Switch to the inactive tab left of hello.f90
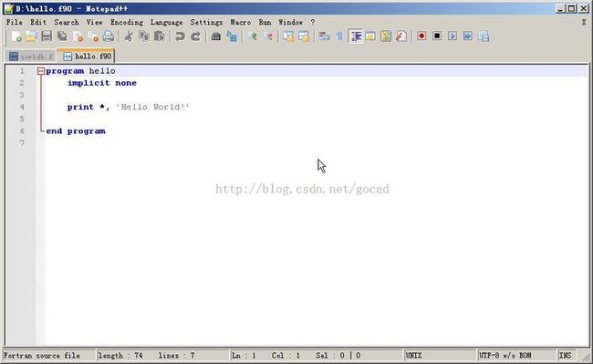Viewport: 593px width, 364px height. pos(31,57)
